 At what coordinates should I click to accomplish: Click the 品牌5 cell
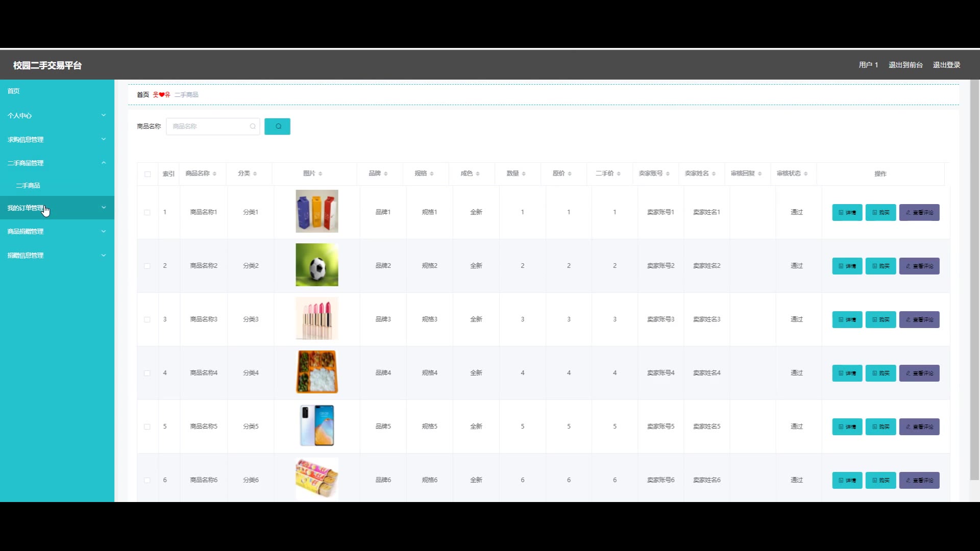point(383,427)
